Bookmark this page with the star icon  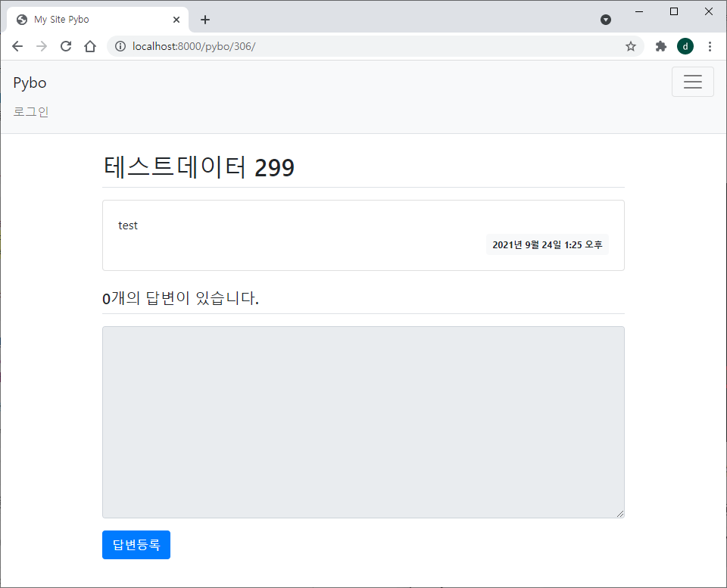pyautogui.click(x=630, y=46)
